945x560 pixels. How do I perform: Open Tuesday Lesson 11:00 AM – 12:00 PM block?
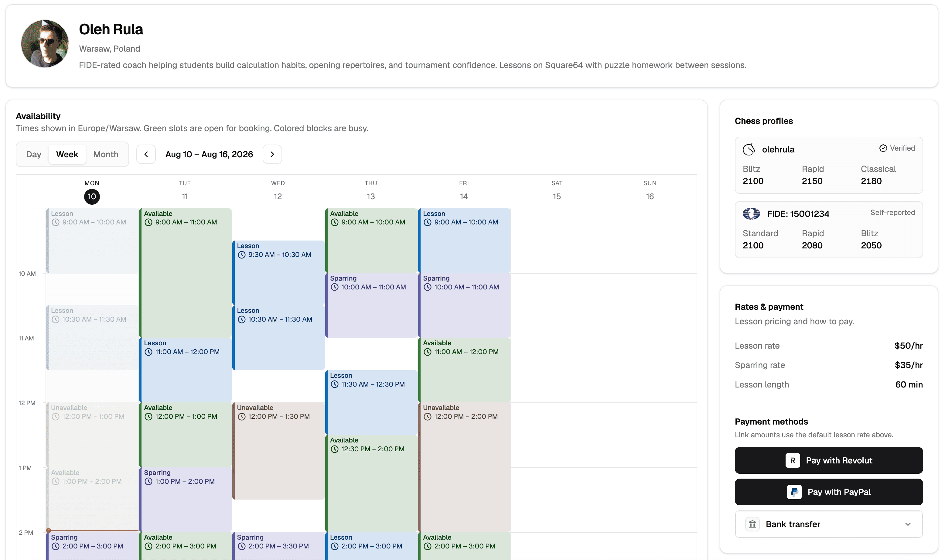coord(186,370)
